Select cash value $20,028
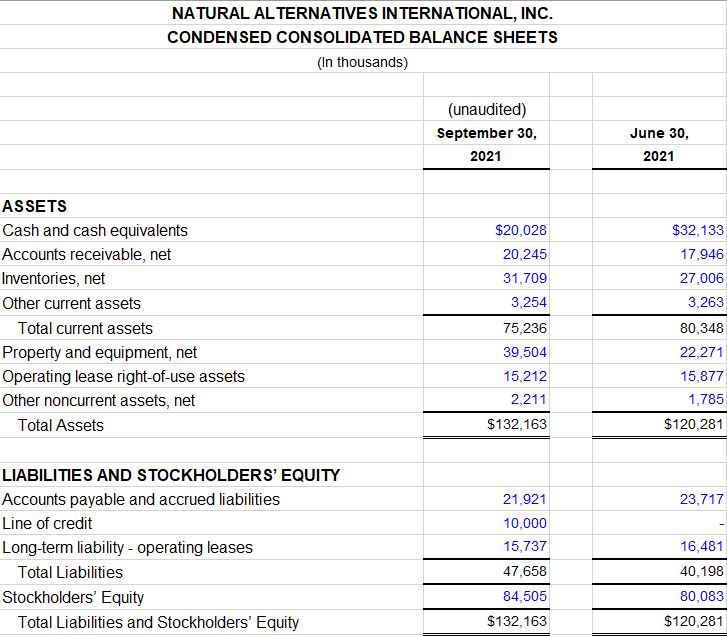This screenshot has height=636, width=727. [521, 230]
